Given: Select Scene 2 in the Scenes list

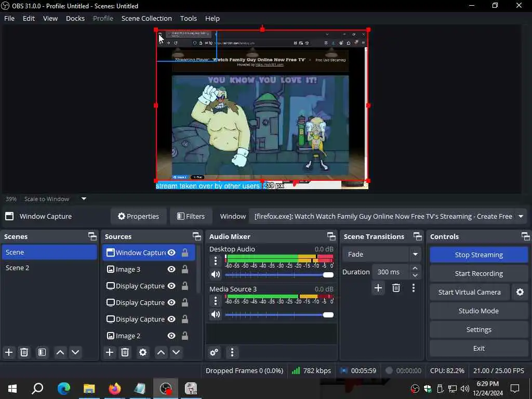Looking at the screenshot, I should point(49,268).
